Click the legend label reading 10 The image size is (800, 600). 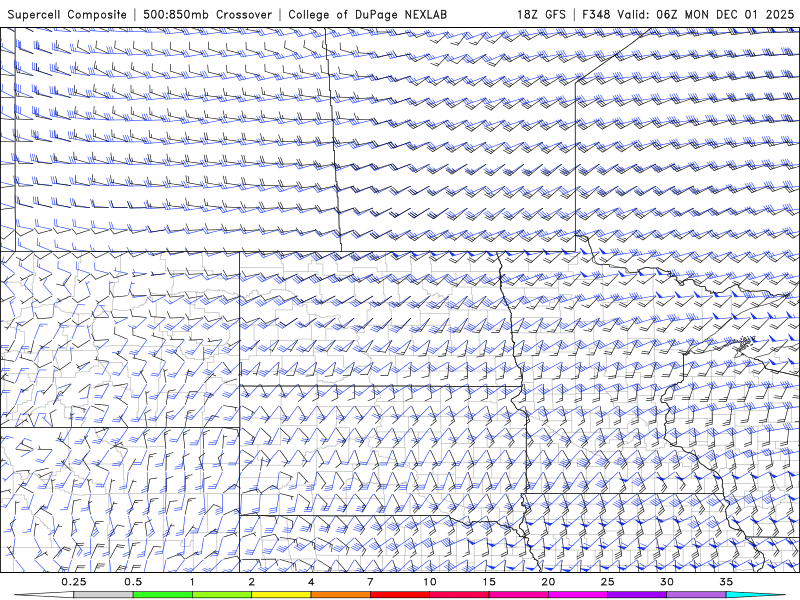coord(430,582)
